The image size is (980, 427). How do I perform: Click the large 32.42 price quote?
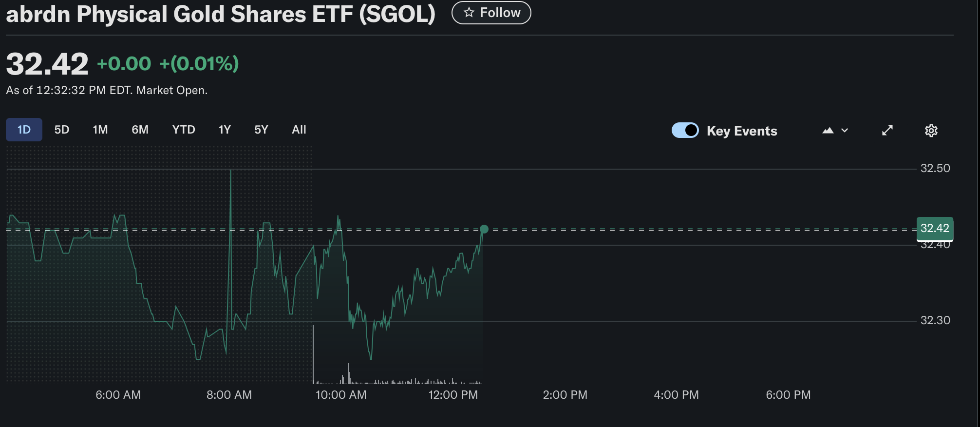47,64
